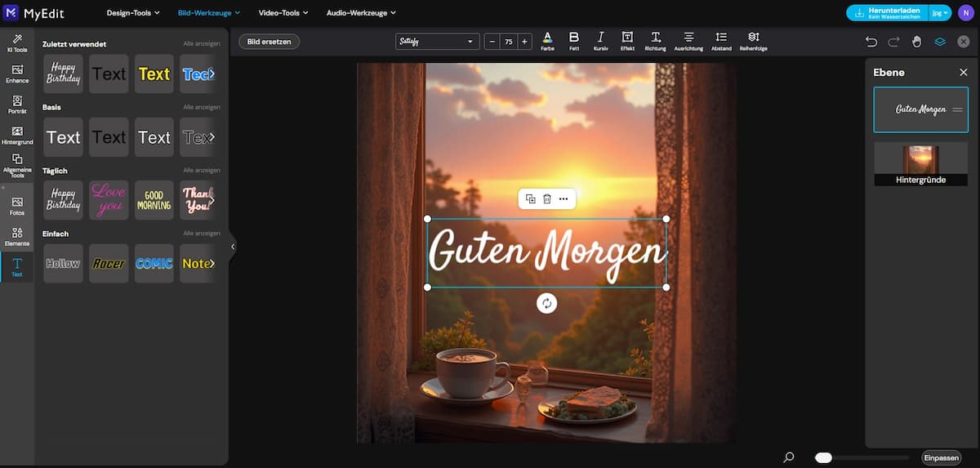980x468 pixels.
Task: Open the Porträt sidebar tool
Action: (16, 105)
